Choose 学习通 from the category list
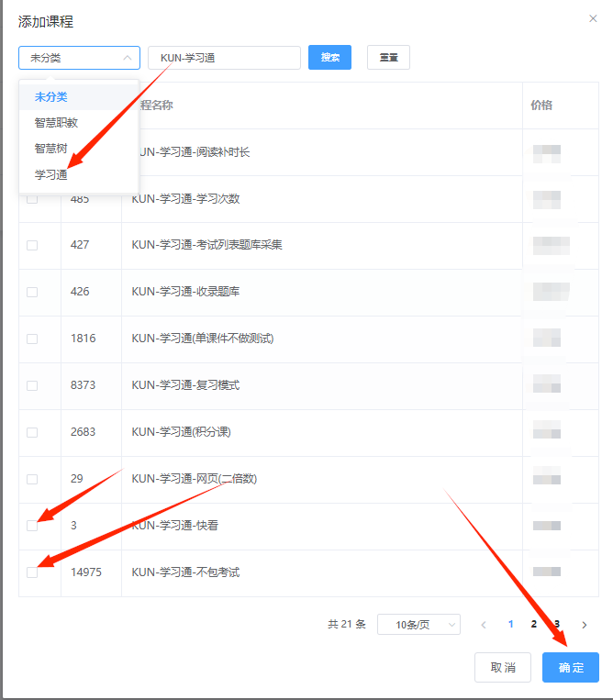This screenshot has width=613, height=700. (51, 174)
